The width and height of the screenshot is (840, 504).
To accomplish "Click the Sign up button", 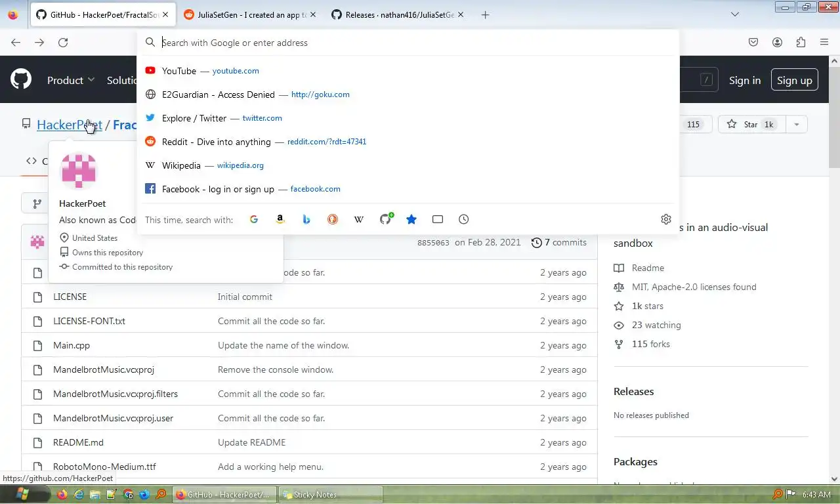I will [795, 80].
